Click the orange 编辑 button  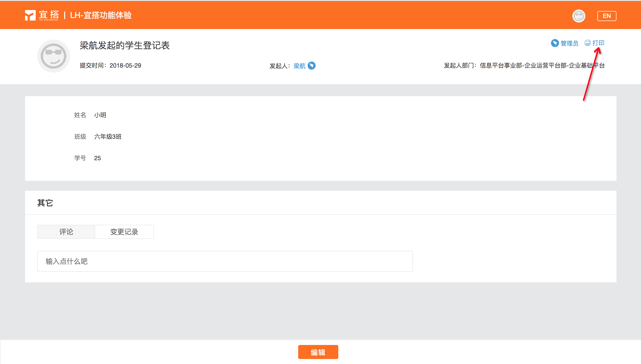(x=318, y=352)
